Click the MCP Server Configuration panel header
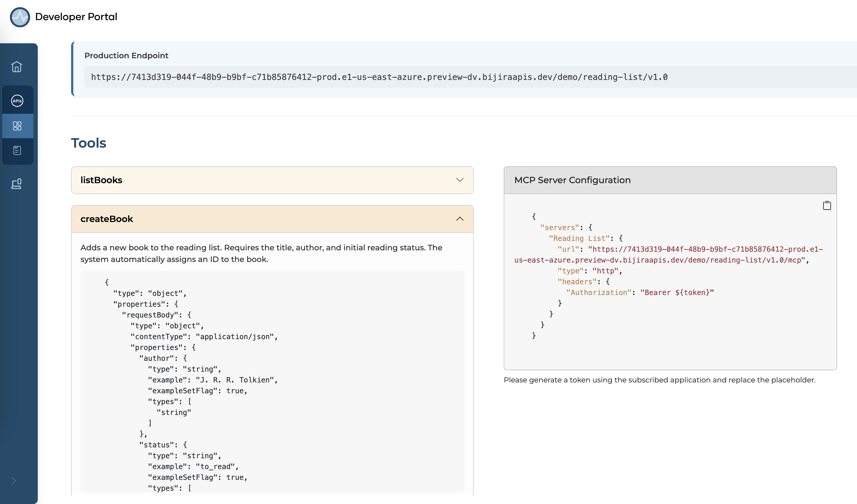857x504 pixels. coord(572,180)
